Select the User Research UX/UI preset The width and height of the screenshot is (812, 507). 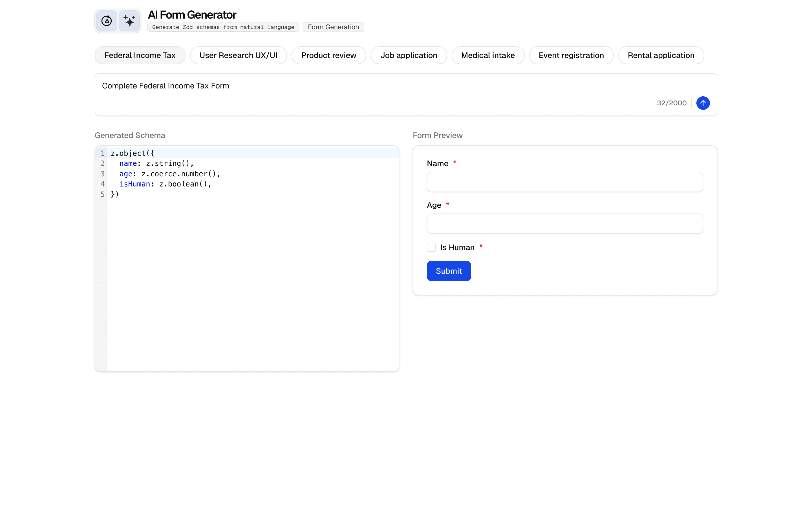[x=238, y=55]
